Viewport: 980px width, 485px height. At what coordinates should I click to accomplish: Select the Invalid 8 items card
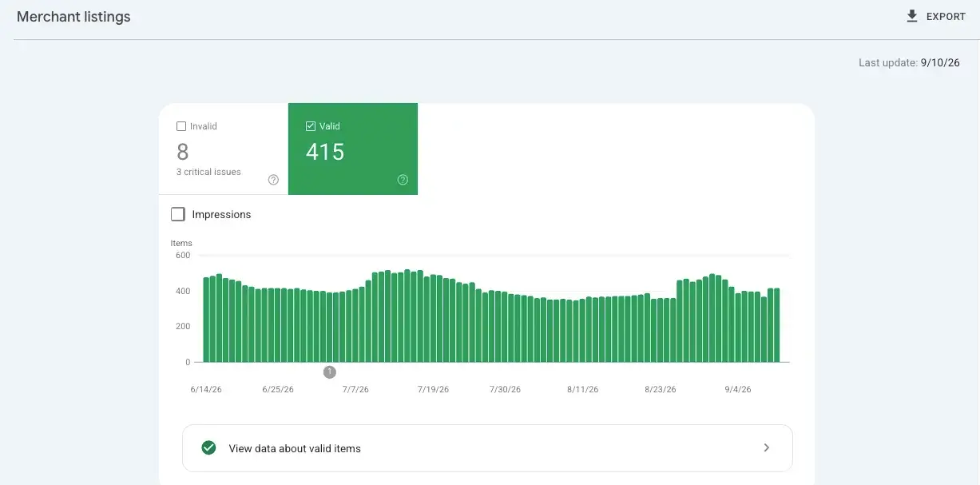coord(224,149)
